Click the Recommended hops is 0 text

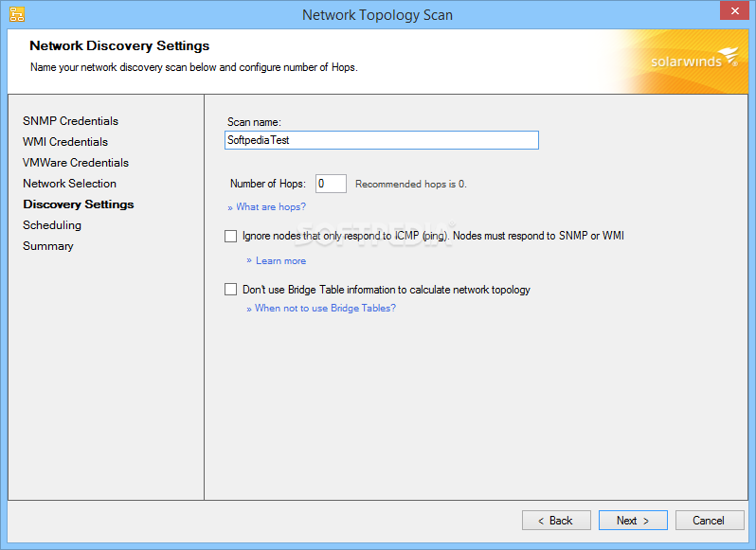[411, 184]
